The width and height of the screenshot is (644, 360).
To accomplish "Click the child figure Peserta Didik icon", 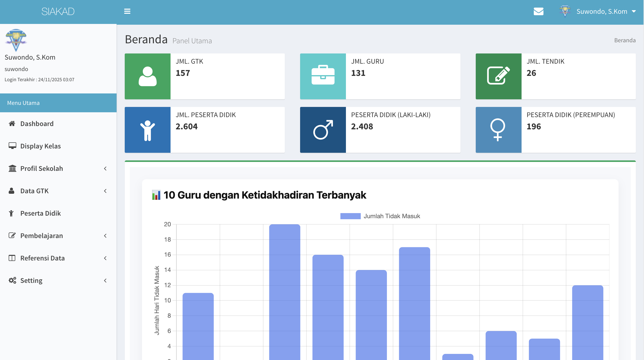I will (147, 130).
